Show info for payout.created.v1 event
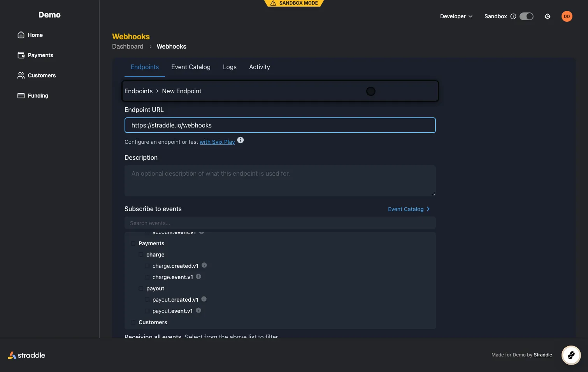Image resolution: width=588 pixels, height=372 pixels. tap(204, 299)
